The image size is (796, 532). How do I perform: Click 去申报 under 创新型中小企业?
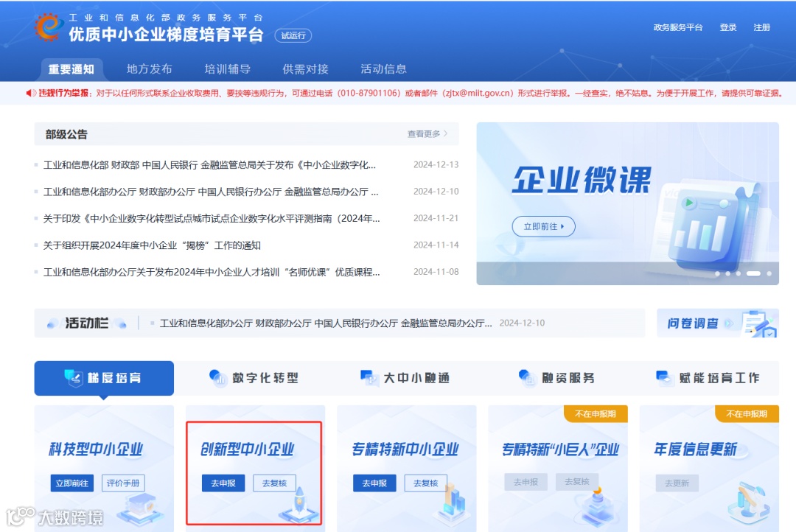[223, 483]
